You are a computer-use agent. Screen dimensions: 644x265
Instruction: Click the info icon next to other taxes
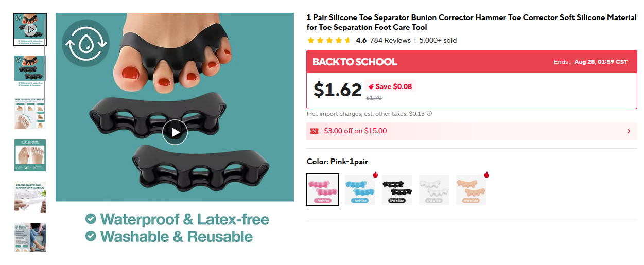coord(429,114)
